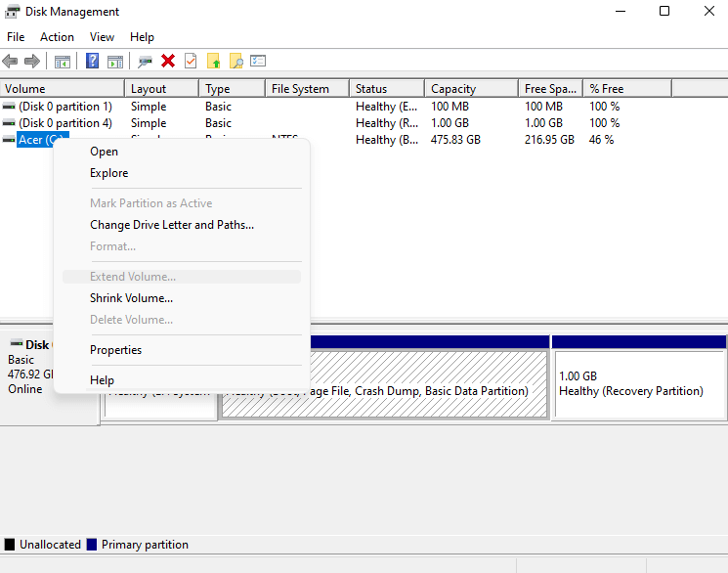Click the folder with green arrow icon
The width and height of the screenshot is (728, 573).
pos(213,61)
